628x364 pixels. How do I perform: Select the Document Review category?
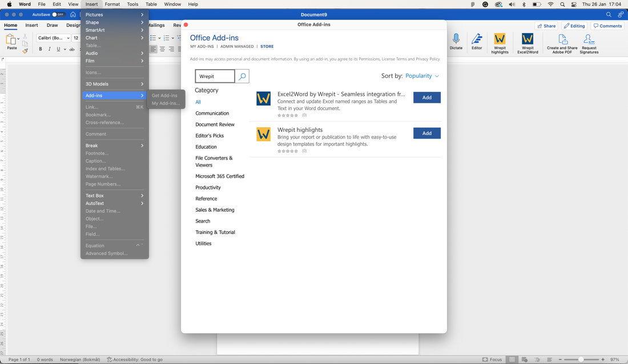click(215, 124)
